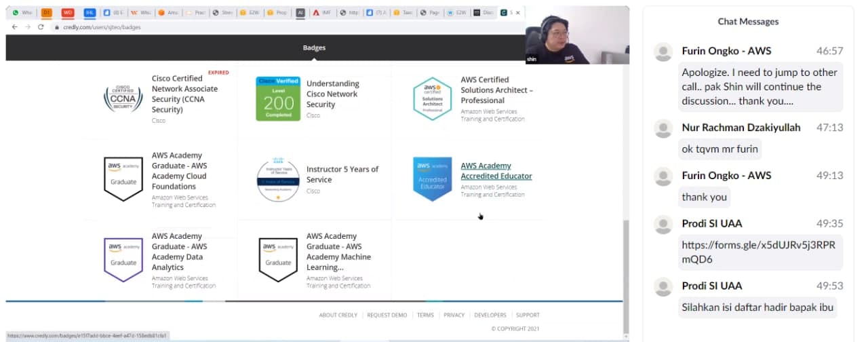The height and width of the screenshot is (342, 868).
Task: Open Understanding Cisco Network Security badge title
Action: pyautogui.click(x=333, y=94)
